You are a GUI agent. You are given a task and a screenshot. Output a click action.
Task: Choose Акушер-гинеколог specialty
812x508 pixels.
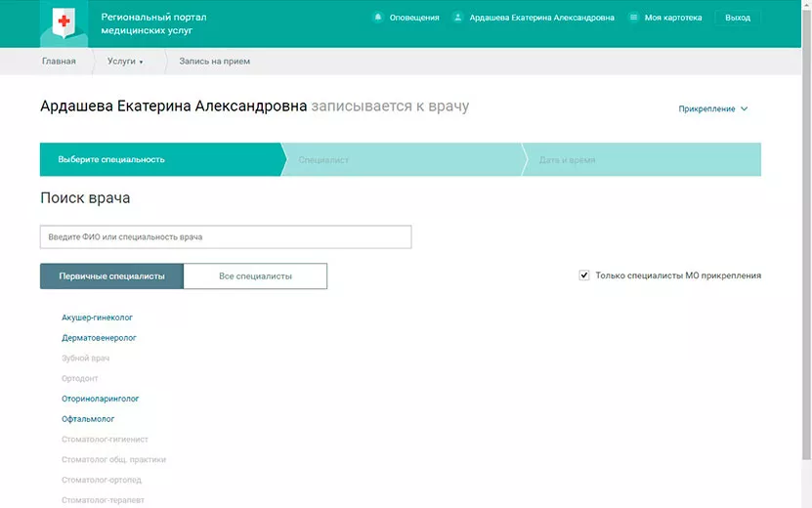pos(97,317)
